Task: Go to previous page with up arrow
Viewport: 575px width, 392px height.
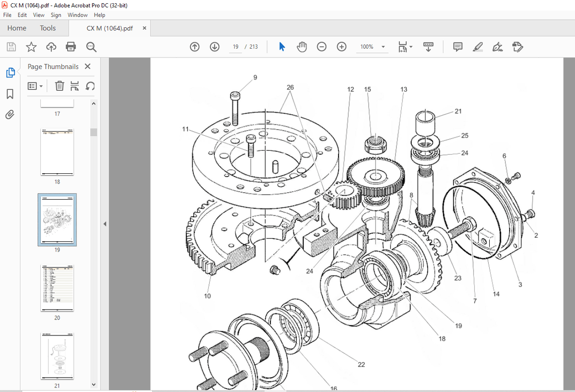Action: pos(195,47)
